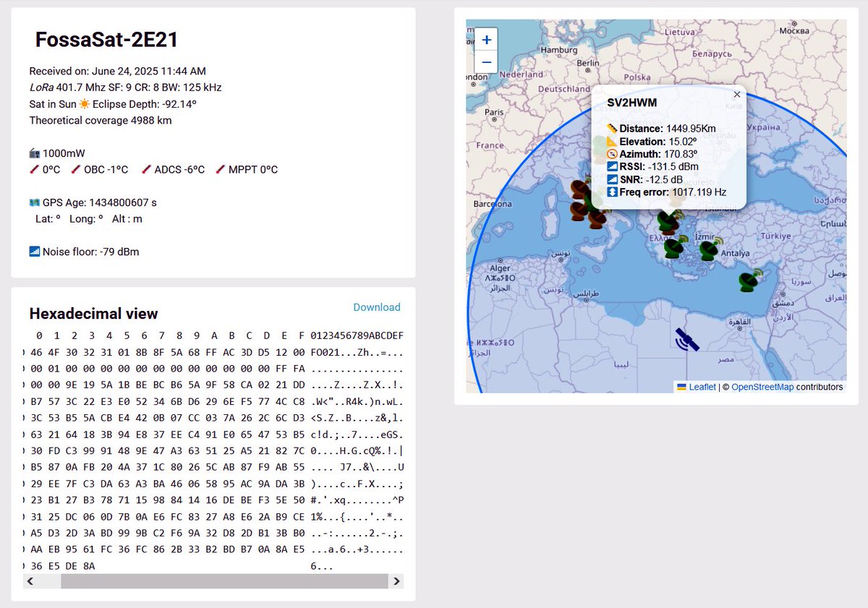Image resolution: width=868 pixels, height=608 pixels.
Task: Select the green ground station near Cyprus
Action: pyautogui.click(x=750, y=280)
